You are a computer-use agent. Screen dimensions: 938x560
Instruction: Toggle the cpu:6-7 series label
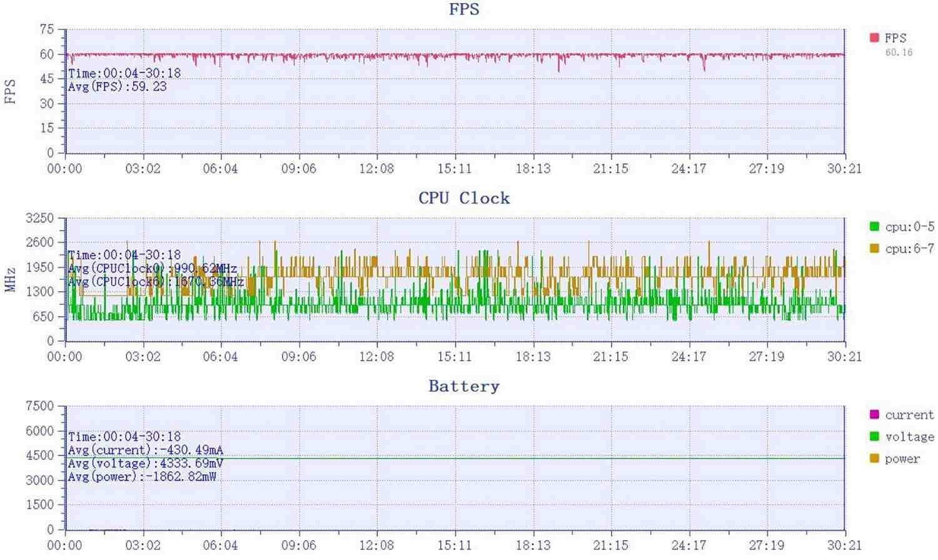pos(909,249)
